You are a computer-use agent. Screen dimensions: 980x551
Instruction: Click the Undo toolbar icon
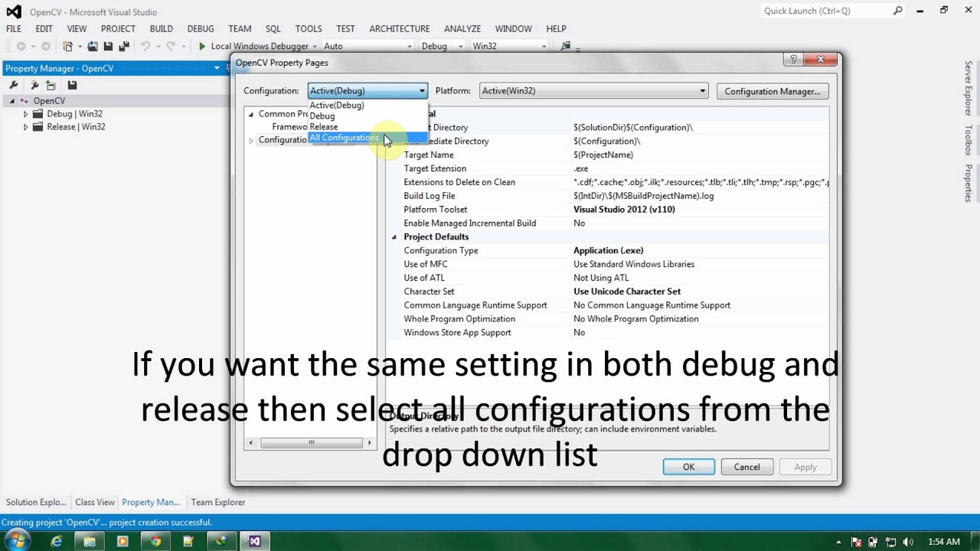tap(145, 47)
